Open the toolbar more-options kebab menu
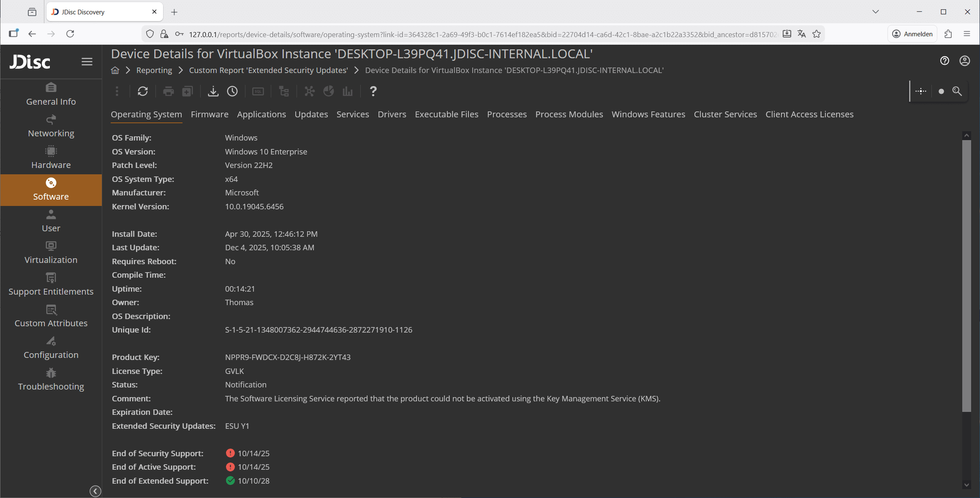 point(117,91)
